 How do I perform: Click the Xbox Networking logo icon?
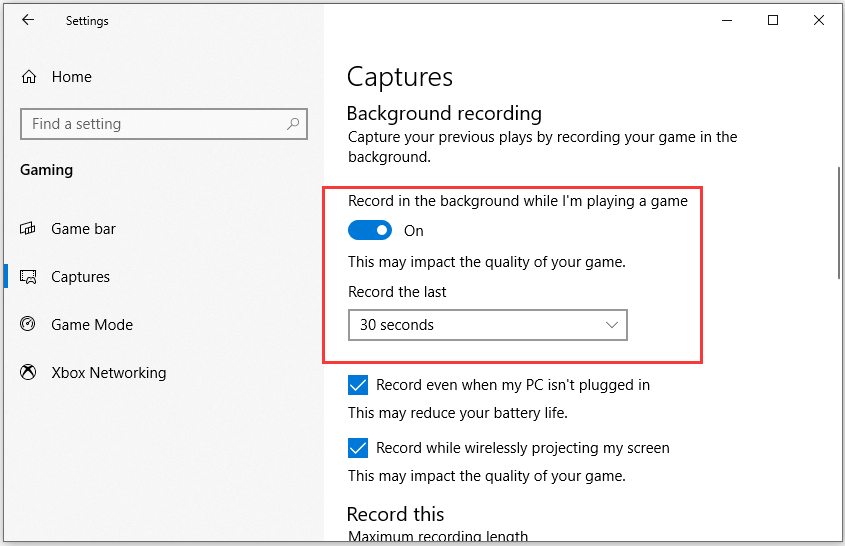point(28,372)
